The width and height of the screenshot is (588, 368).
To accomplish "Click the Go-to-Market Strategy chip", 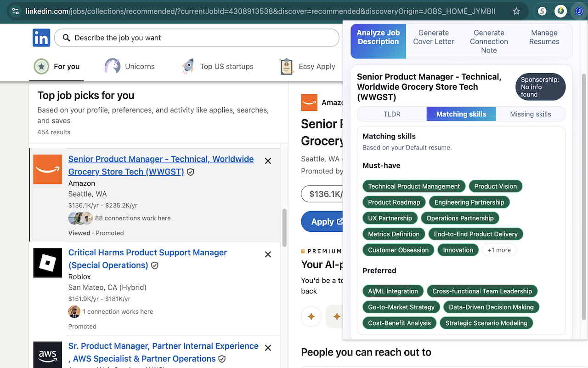I will pyautogui.click(x=401, y=307).
